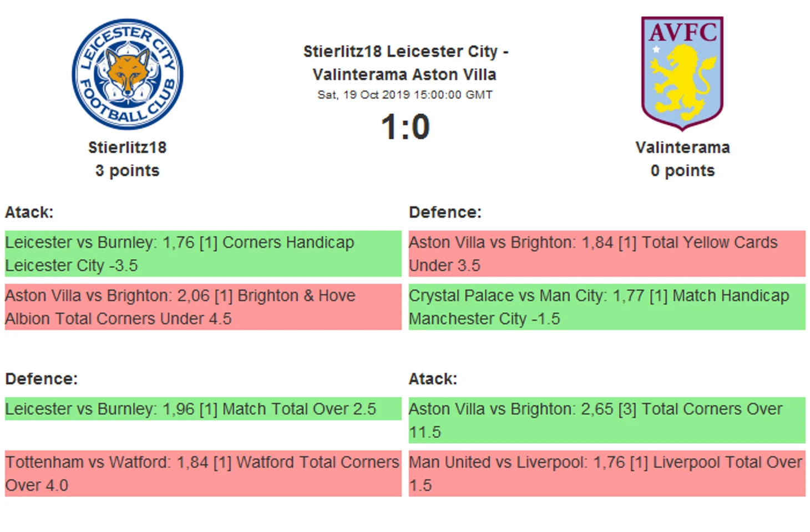Select the Stierlitz18 player name under Leicester
Image resolution: width=810 pixels, height=532 pixels.
coord(128,148)
